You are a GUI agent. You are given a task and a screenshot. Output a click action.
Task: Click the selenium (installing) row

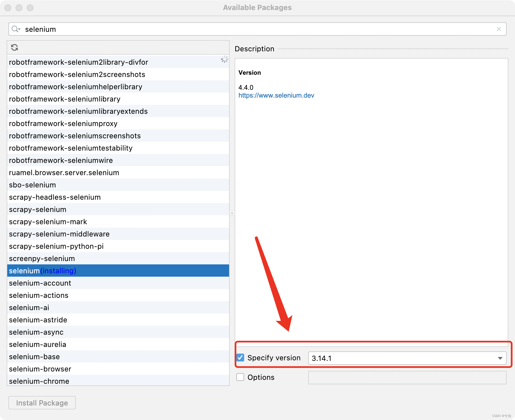118,271
